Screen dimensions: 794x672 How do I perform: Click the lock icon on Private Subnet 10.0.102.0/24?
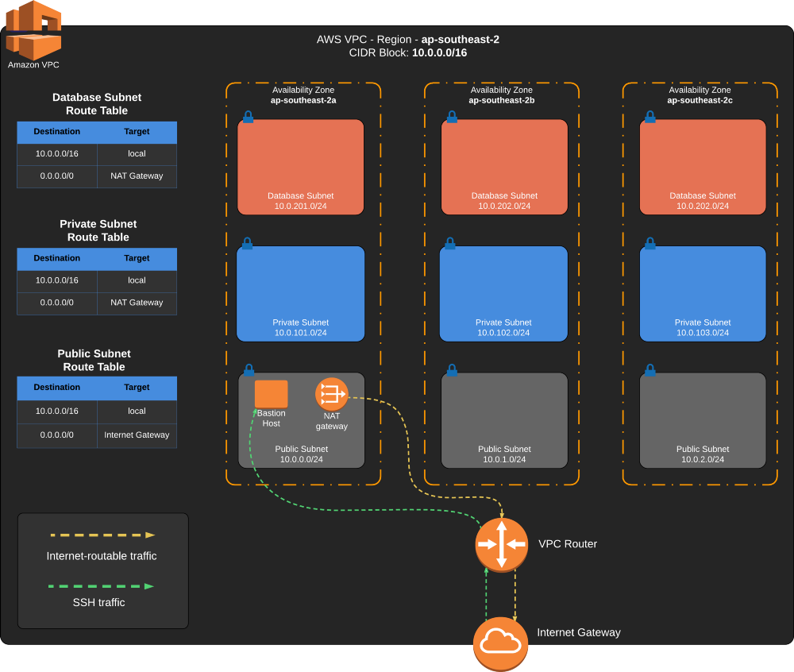pyautogui.click(x=451, y=244)
